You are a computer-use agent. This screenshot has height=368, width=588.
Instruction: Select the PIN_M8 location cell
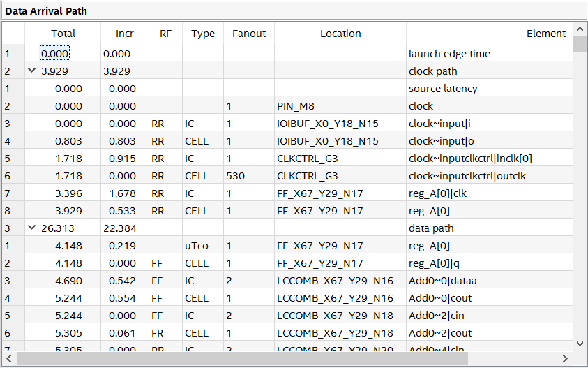click(x=340, y=106)
